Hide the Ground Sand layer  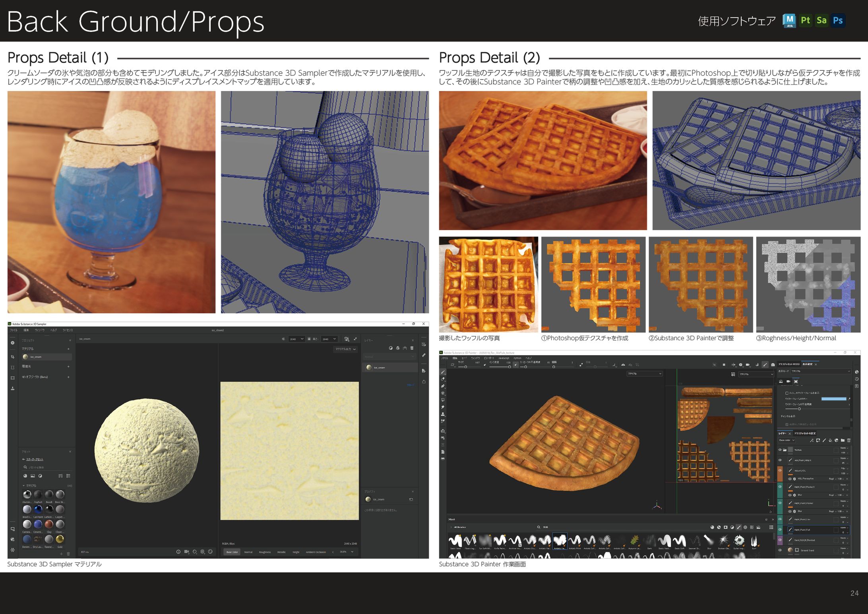[780, 550]
